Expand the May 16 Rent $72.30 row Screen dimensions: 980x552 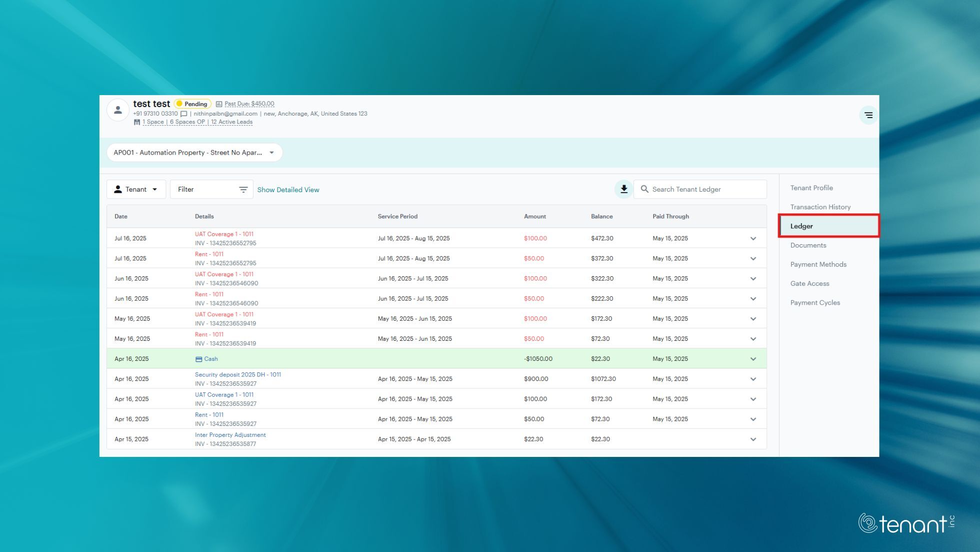click(753, 339)
